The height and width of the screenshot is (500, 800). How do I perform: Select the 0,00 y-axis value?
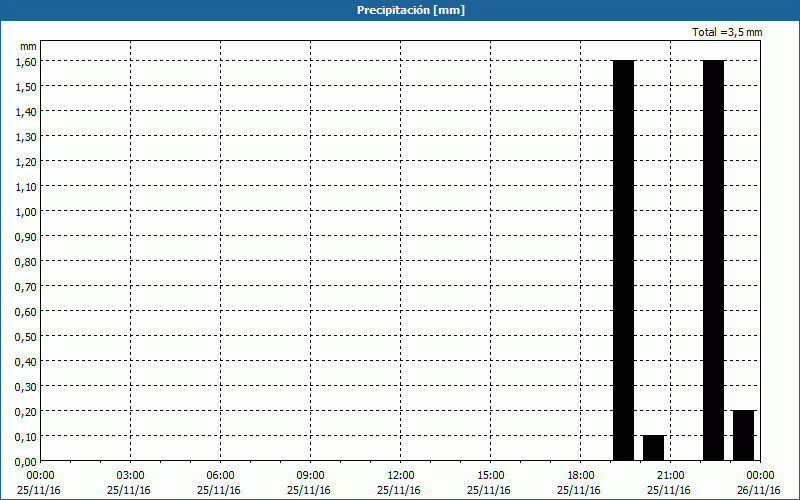click(26, 462)
